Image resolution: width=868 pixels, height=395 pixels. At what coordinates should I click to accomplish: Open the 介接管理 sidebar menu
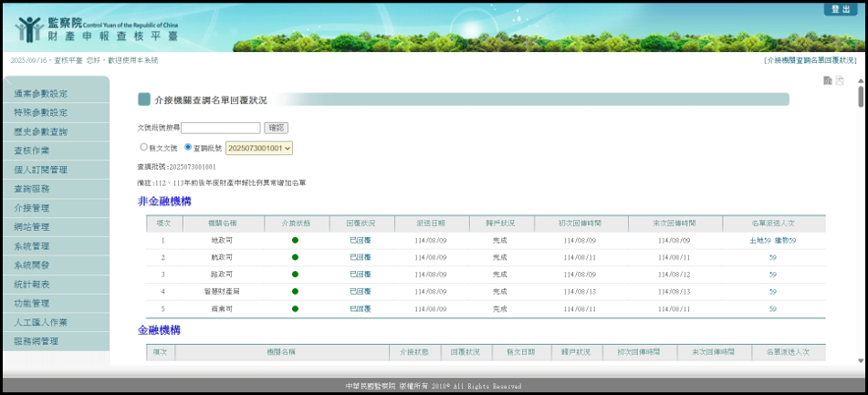click(x=32, y=208)
